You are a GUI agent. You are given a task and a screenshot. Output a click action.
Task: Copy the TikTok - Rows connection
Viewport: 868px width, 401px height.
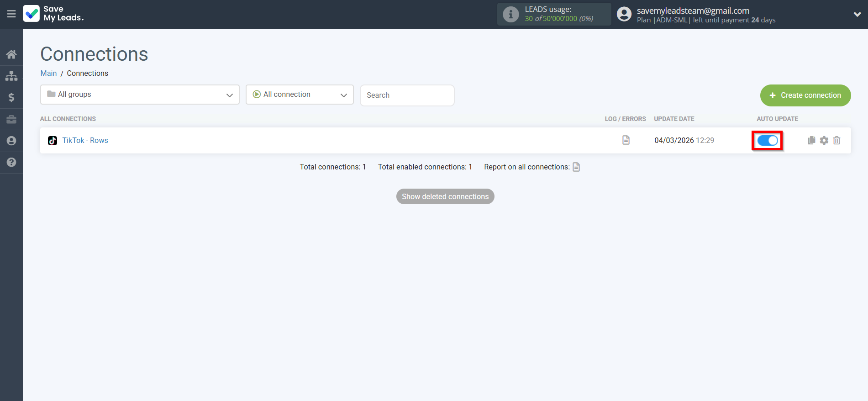click(x=811, y=140)
